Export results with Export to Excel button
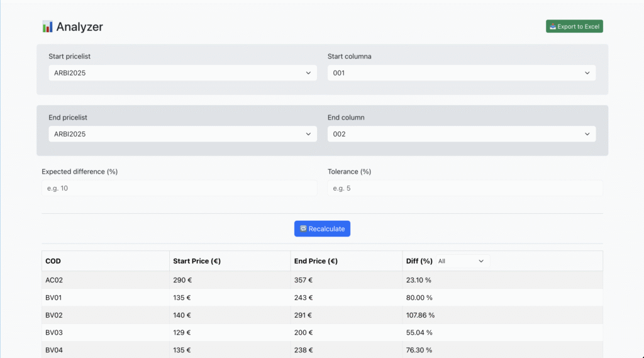Image resolution: width=644 pixels, height=358 pixels. pos(574,26)
